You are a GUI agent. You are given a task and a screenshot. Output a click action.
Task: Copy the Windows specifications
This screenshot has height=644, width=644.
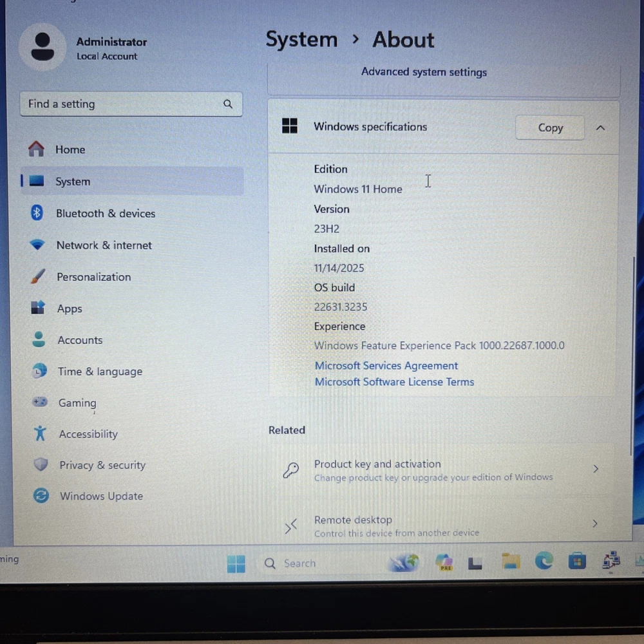(550, 128)
